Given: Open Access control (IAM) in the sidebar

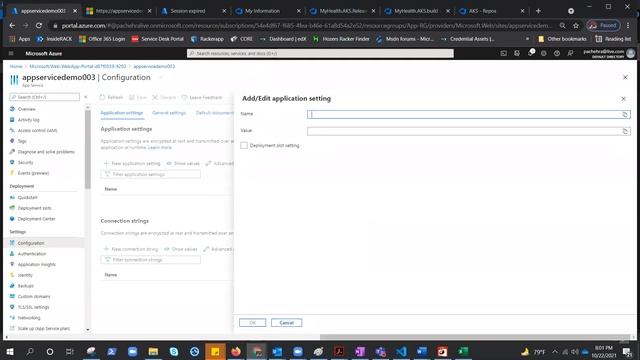Looking at the screenshot, I should 37,131.
